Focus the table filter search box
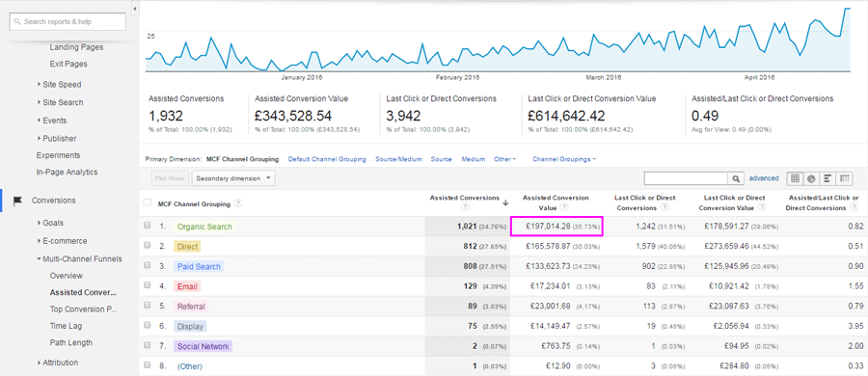868x376 pixels. point(686,178)
